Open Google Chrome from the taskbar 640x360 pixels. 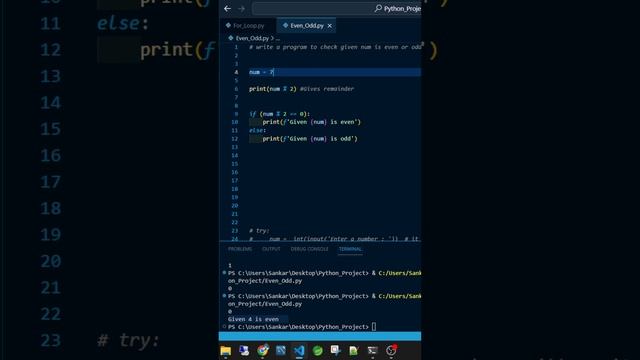click(262, 351)
